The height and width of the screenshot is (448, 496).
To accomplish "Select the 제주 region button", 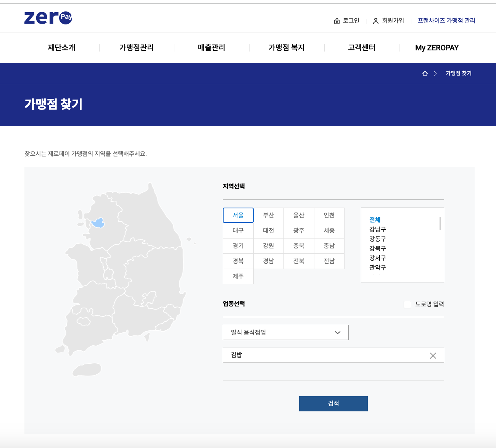I will tap(238, 276).
